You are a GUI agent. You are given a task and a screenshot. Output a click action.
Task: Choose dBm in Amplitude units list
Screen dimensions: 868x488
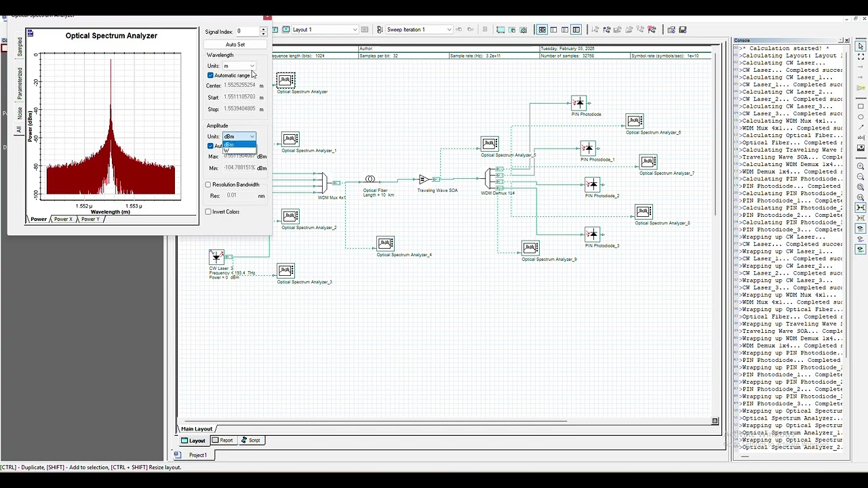tap(239, 145)
